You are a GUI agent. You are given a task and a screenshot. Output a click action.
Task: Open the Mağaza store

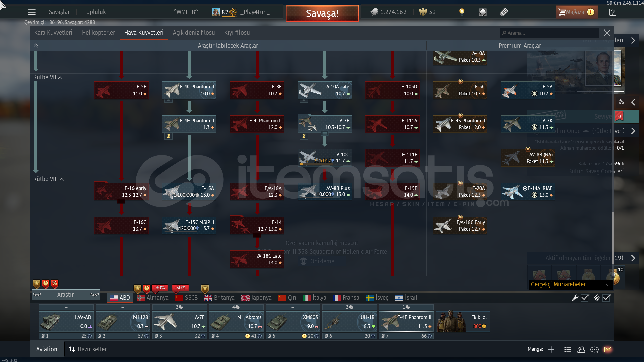[x=577, y=12]
